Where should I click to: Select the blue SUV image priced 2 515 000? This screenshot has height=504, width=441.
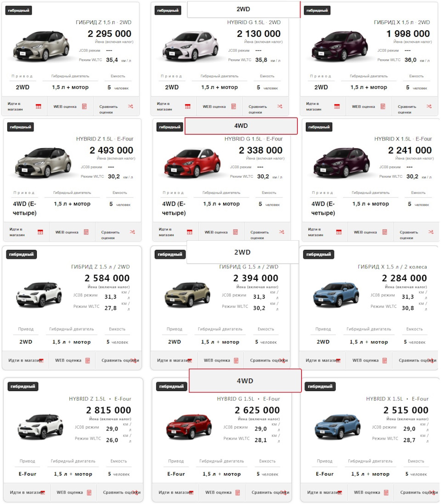click(x=338, y=426)
